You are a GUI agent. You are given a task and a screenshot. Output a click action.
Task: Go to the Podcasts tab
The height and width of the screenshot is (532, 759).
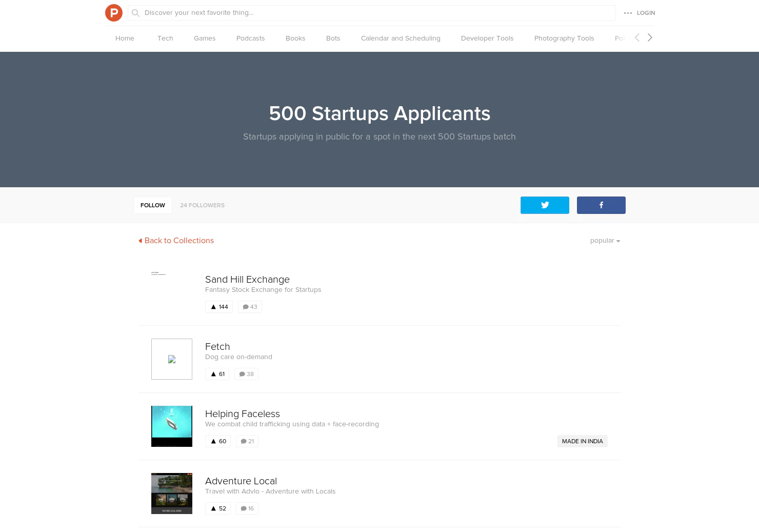[x=251, y=38]
